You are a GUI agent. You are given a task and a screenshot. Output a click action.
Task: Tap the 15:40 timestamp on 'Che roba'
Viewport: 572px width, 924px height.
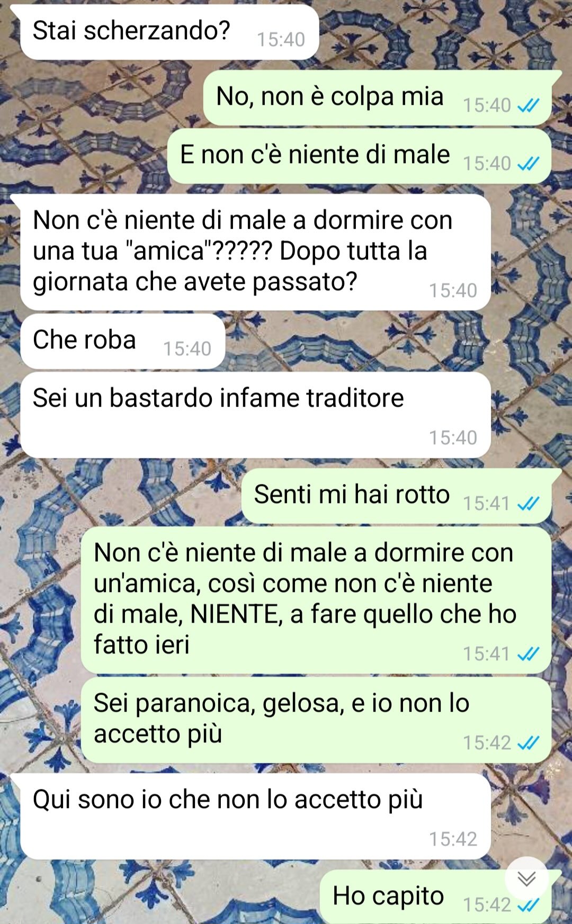[187, 349]
